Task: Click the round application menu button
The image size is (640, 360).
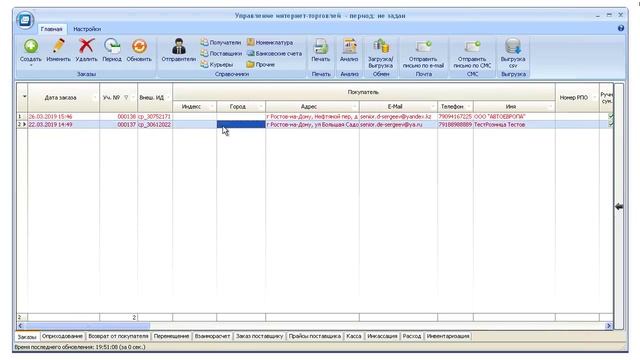Action: [25, 20]
